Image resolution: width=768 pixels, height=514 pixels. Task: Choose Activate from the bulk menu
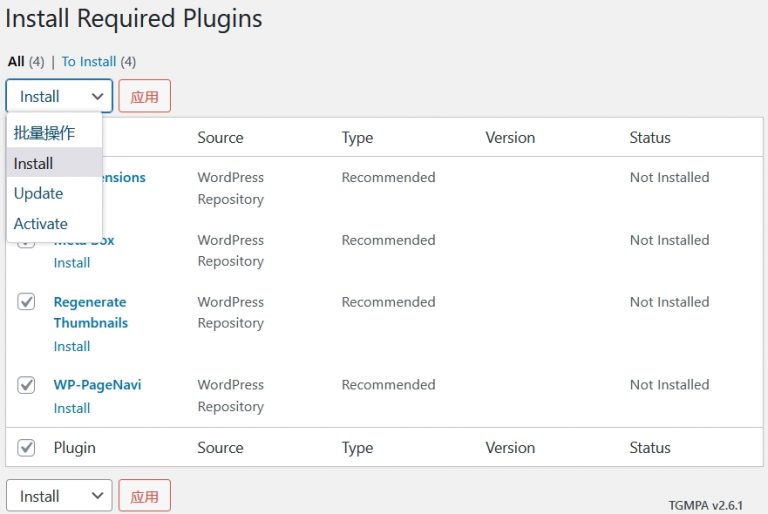click(41, 223)
